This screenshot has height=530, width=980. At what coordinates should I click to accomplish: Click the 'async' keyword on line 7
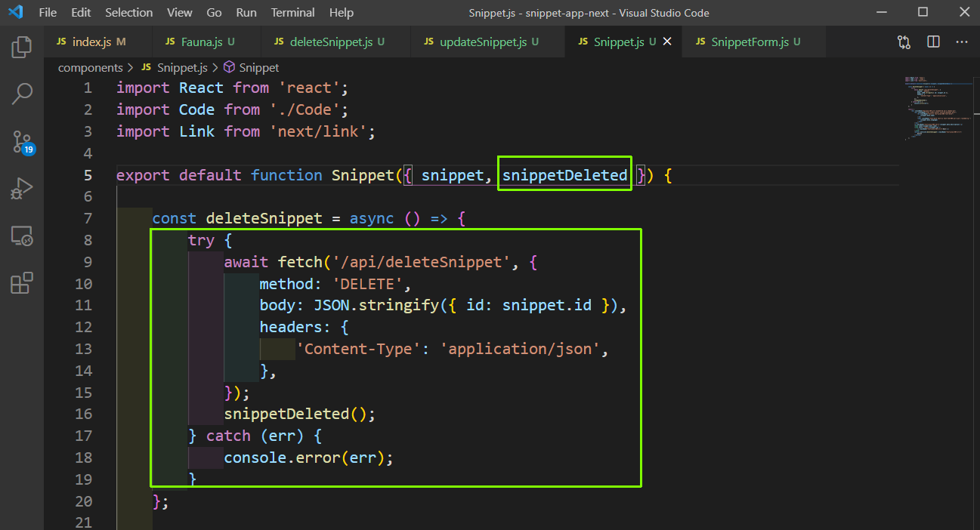(372, 219)
